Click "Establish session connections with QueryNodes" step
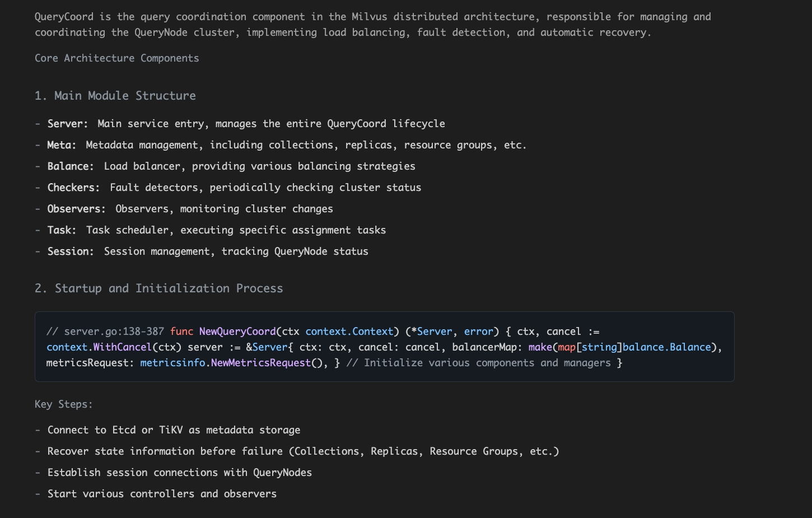 click(179, 473)
